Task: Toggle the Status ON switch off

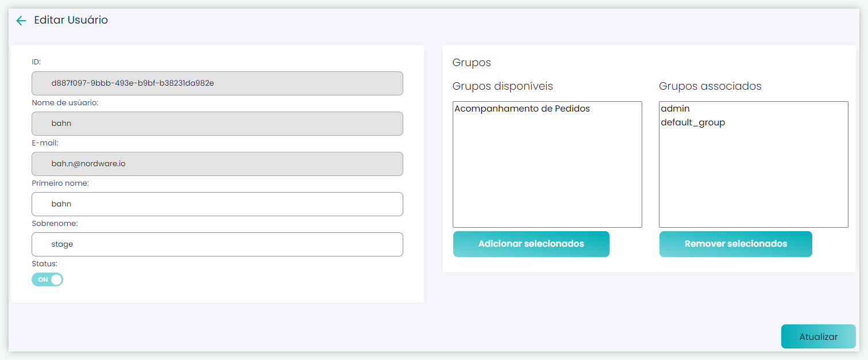Action: pos(47,279)
